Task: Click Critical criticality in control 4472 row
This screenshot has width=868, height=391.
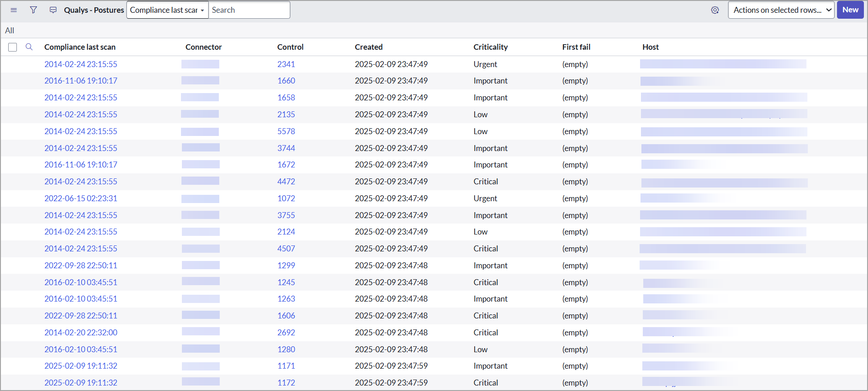Action: [486, 182]
